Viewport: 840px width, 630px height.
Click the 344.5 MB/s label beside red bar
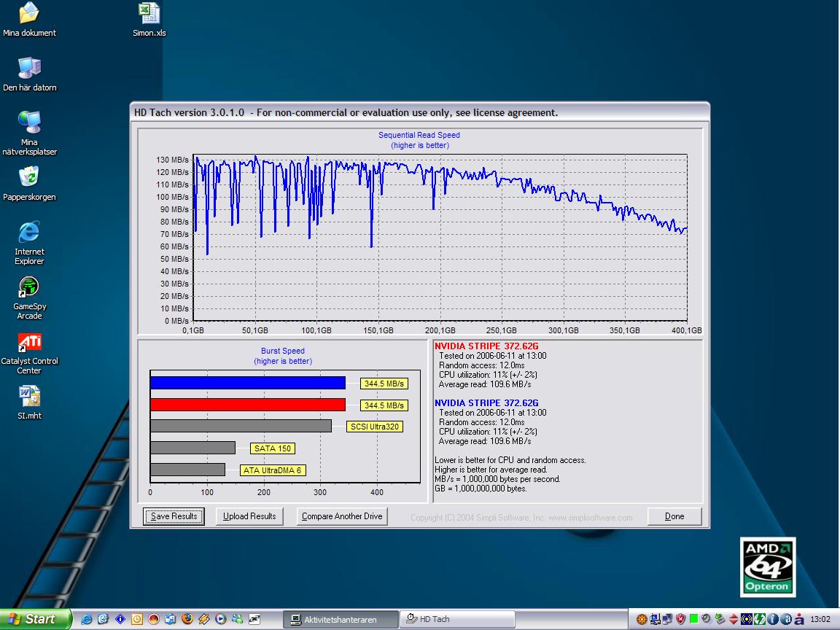click(384, 405)
